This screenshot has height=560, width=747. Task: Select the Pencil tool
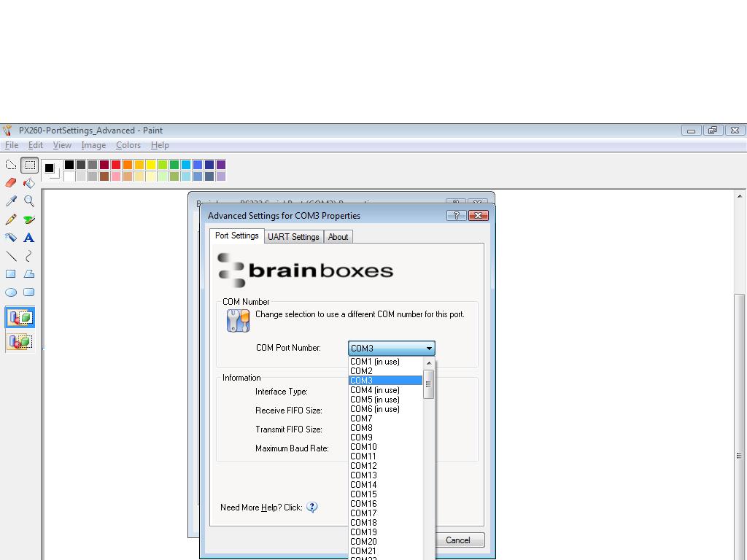(10, 219)
